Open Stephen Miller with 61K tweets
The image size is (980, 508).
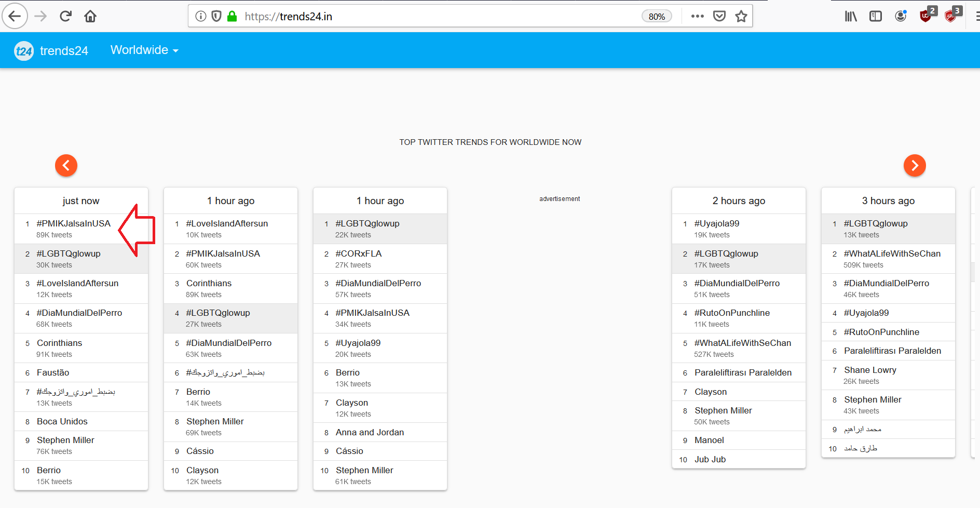[364, 470]
